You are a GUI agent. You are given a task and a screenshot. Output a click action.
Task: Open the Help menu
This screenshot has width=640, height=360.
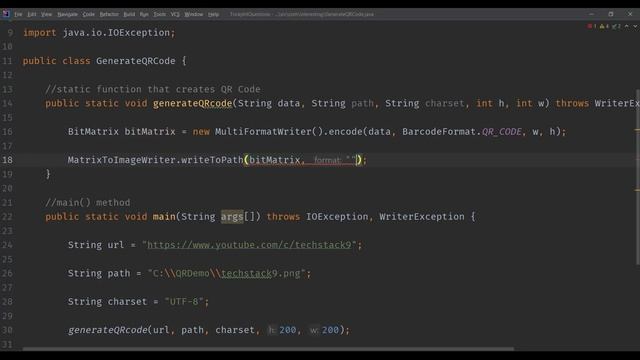click(213, 14)
